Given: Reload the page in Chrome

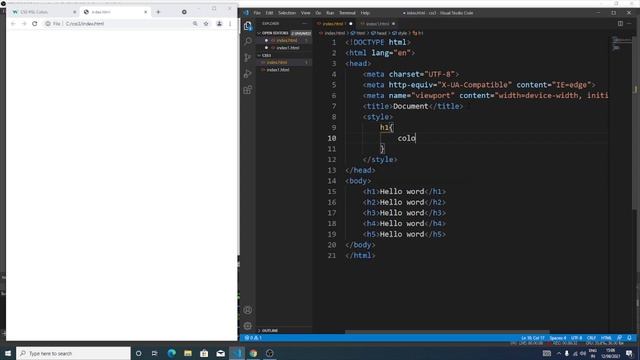Looking at the screenshot, I should pyautogui.click(x=35, y=24).
